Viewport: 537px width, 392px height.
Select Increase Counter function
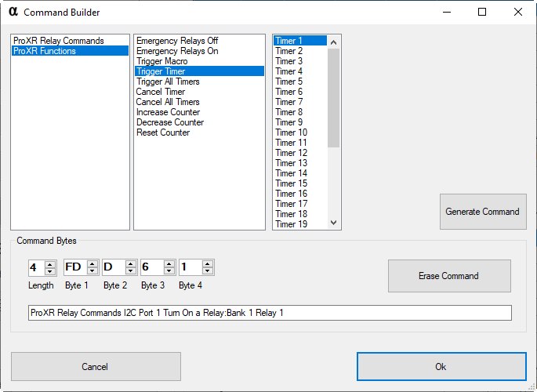[x=199, y=112]
